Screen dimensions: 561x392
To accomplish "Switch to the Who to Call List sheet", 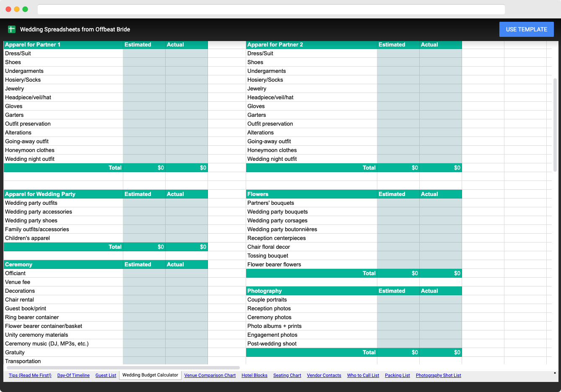I will pyautogui.click(x=363, y=375).
